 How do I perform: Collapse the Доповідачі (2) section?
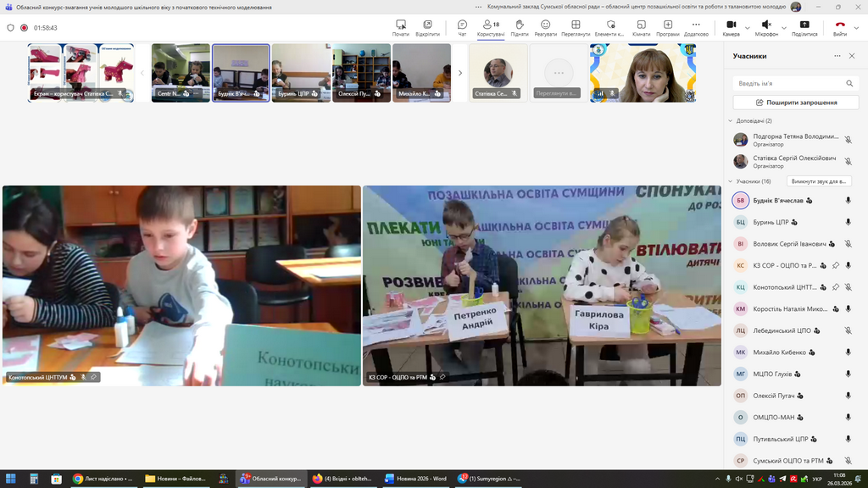click(x=731, y=121)
